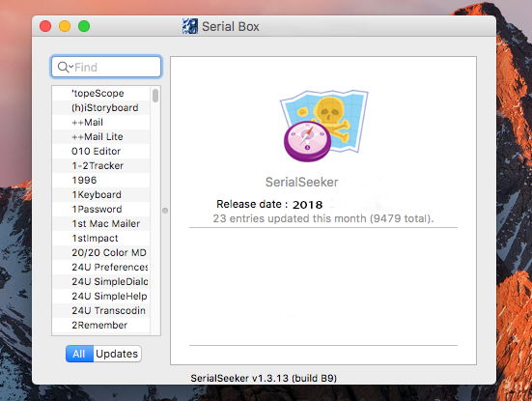Click the Release date label
The width and height of the screenshot is (532, 401).
252,204
